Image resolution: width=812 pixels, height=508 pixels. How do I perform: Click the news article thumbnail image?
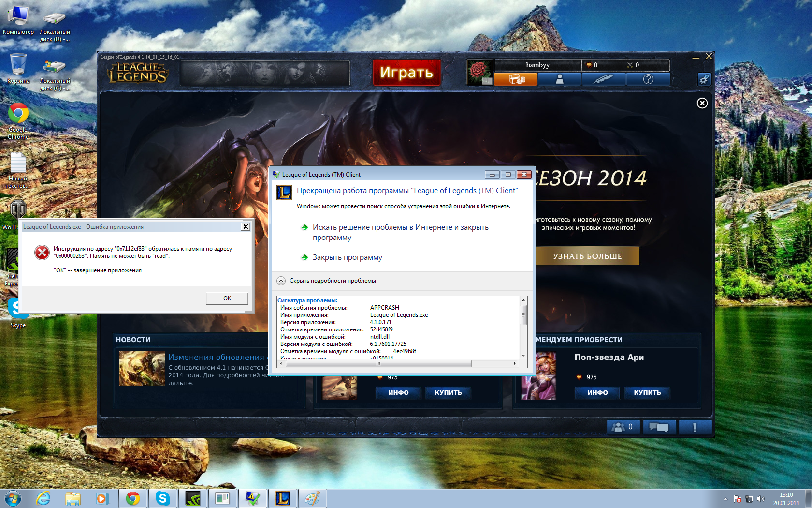click(x=142, y=369)
